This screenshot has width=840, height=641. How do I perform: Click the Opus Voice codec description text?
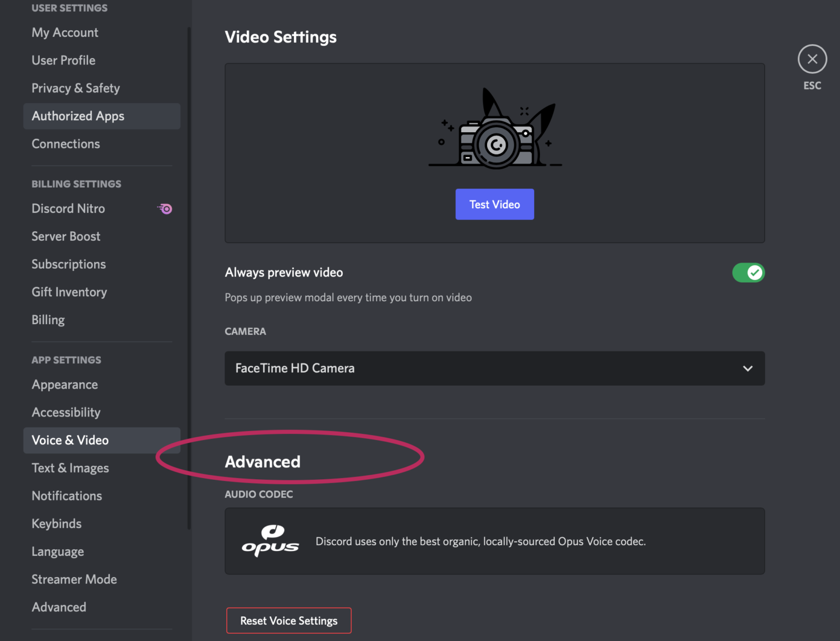[480, 541]
